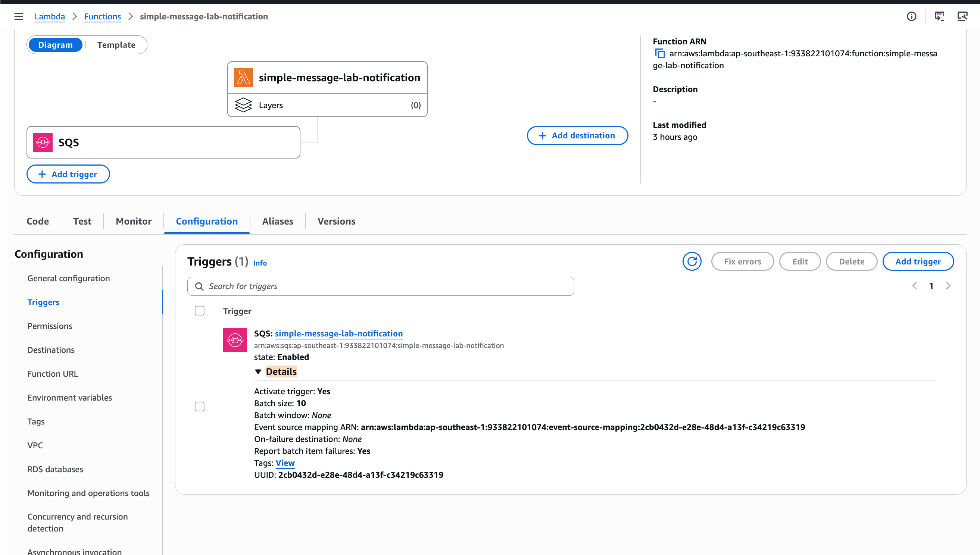Select Triggers in configuration sidebar
Image resolution: width=980 pixels, height=555 pixels.
point(43,302)
